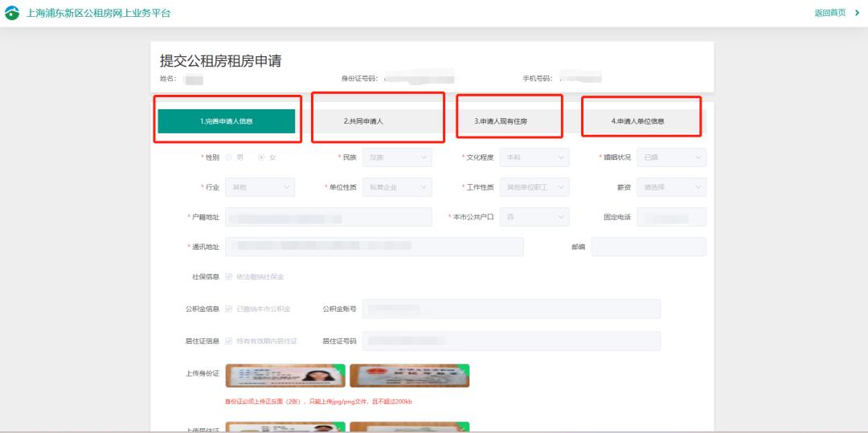
Task: Toggle the 持有有效期内居住证 checkbox
Action: [x=228, y=341]
